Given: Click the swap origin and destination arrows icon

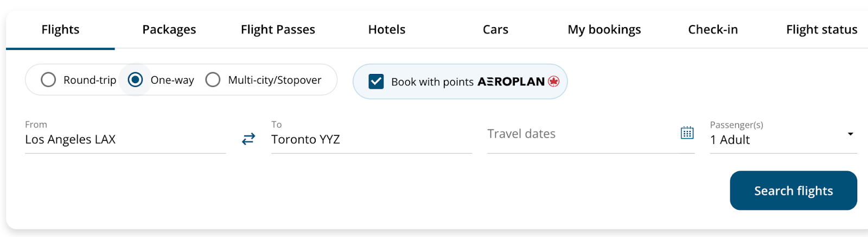Looking at the screenshot, I should point(248,139).
